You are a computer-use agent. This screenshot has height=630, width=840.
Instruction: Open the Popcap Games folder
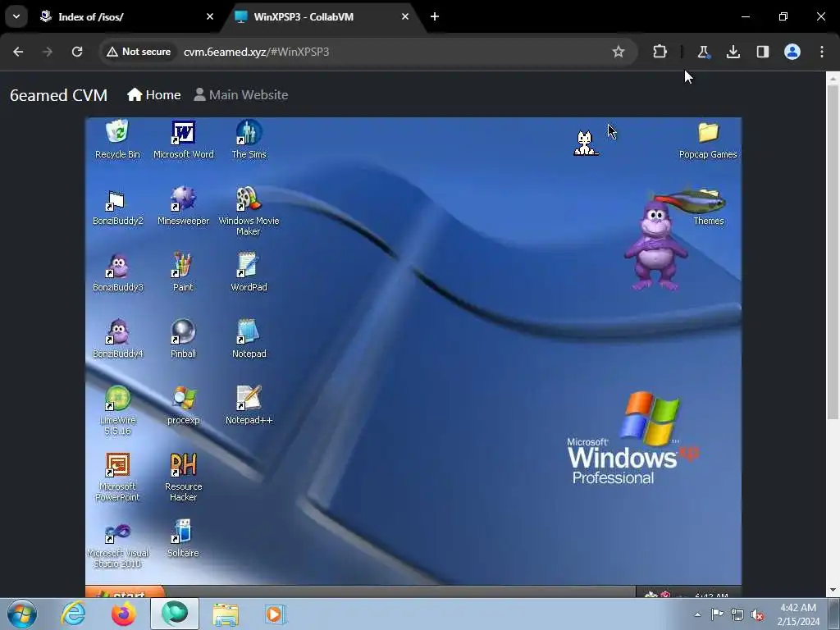click(708, 141)
